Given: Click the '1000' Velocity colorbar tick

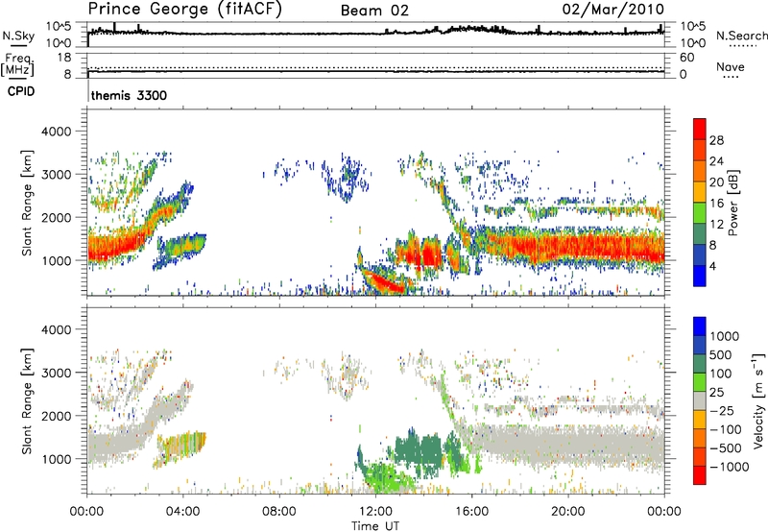Looking at the screenshot, I should tap(725, 336).
